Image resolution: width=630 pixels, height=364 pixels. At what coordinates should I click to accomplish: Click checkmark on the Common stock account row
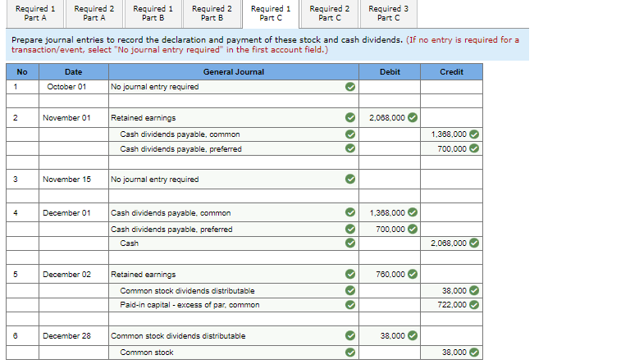[350, 353]
